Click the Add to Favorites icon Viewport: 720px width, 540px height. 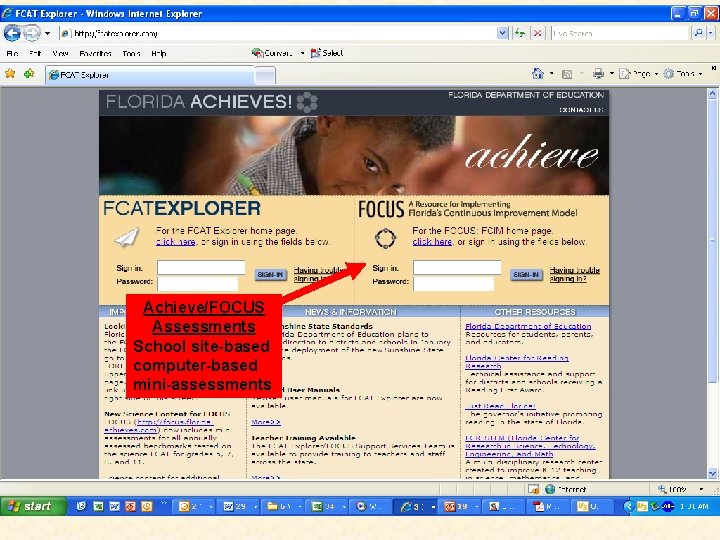pyautogui.click(x=29, y=73)
